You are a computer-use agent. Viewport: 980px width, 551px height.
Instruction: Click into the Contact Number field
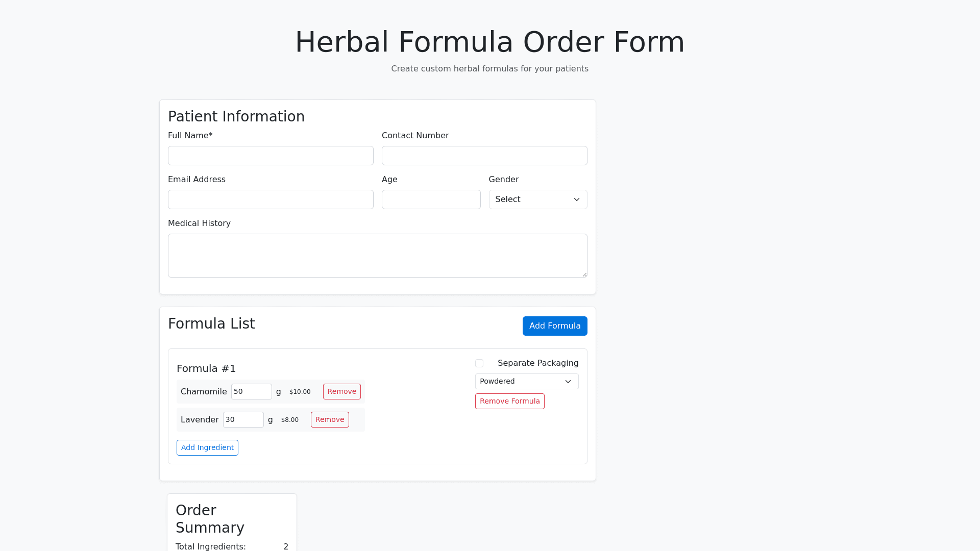click(484, 156)
